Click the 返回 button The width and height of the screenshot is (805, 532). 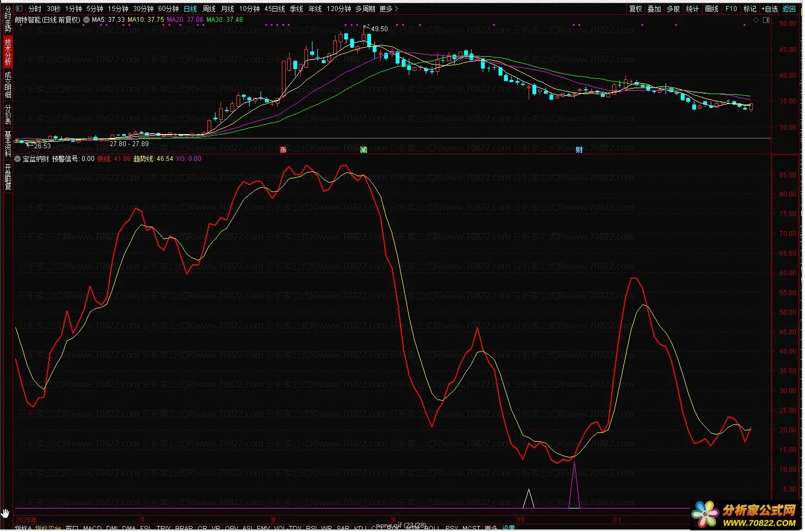789,9
